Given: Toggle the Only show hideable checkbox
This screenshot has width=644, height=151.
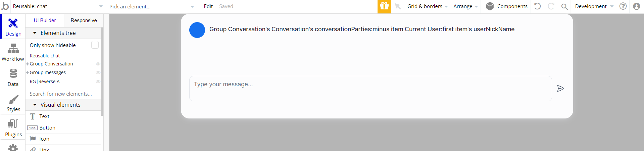Looking at the screenshot, I should tap(95, 45).
